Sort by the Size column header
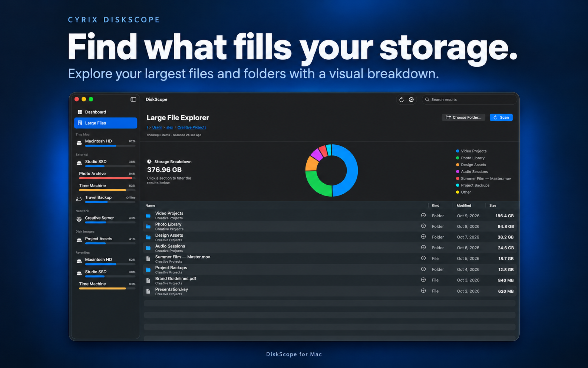Viewport: 588px width, 368px height. click(x=493, y=205)
